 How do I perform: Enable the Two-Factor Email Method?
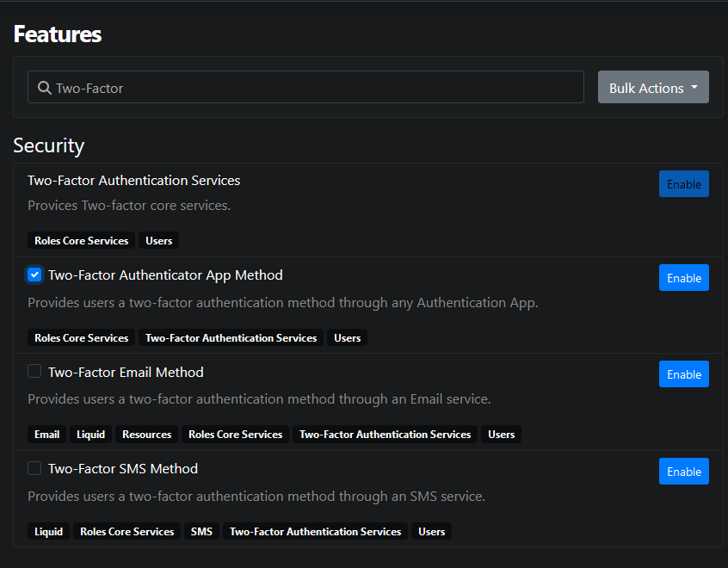[683, 374]
